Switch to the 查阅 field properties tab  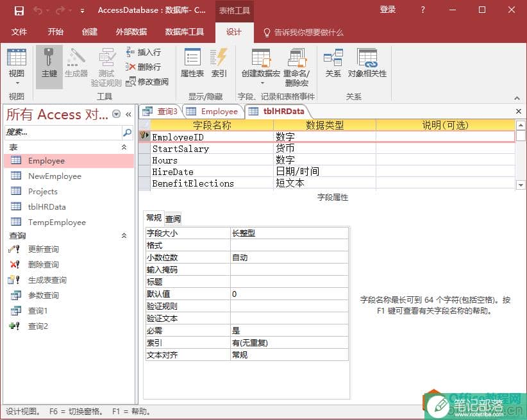click(173, 219)
